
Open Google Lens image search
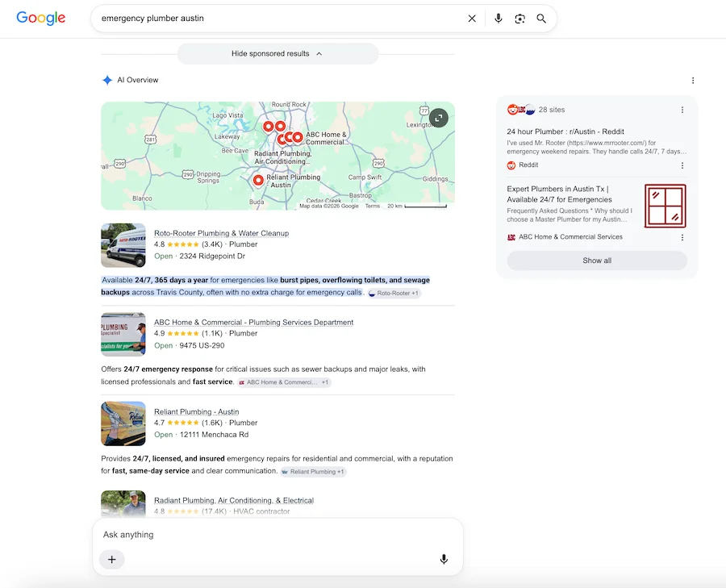point(520,19)
